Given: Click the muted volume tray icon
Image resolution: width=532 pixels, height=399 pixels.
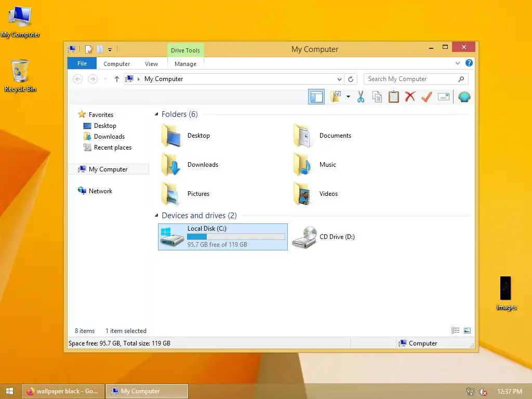Looking at the screenshot, I should pos(483,392).
